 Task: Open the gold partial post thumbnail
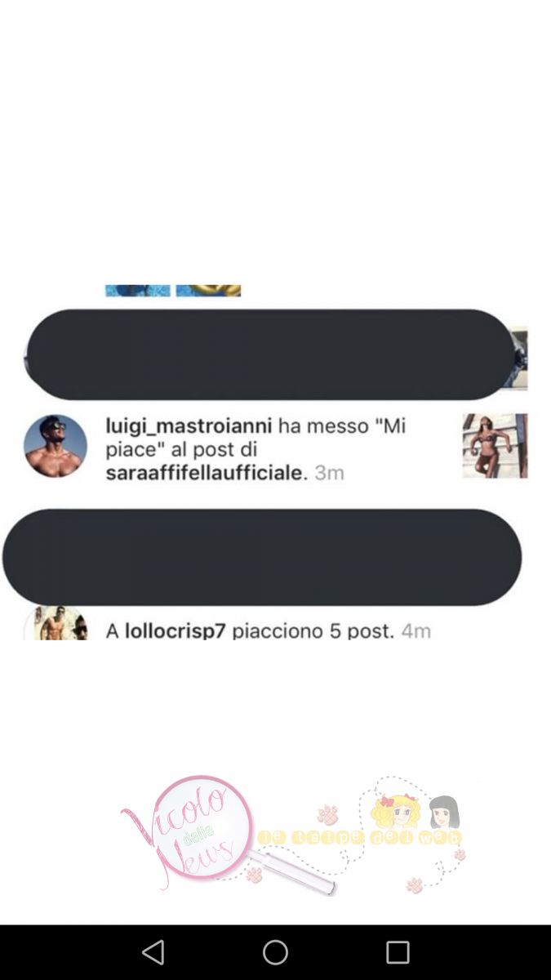(x=208, y=291)
